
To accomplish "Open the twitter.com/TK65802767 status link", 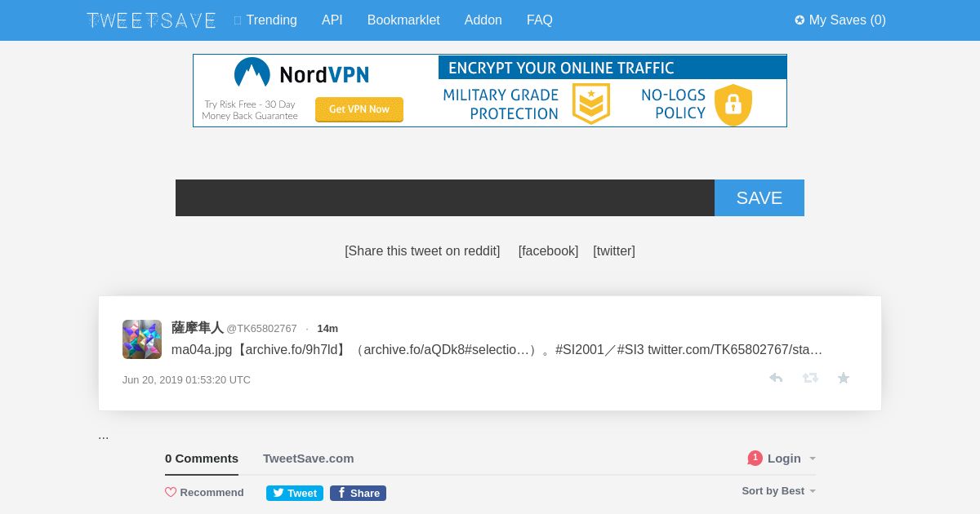I will (735, 350).
